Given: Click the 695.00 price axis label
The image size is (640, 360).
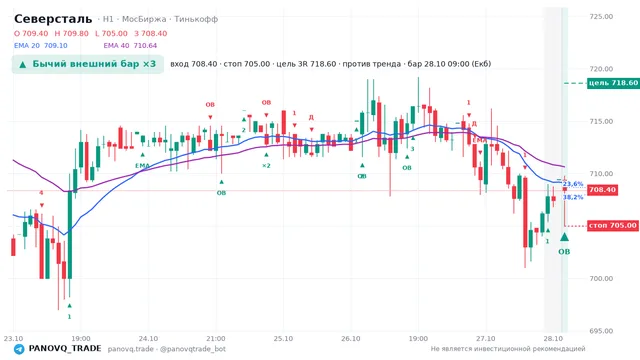Looking at the screenshot, I should point(601,331).
